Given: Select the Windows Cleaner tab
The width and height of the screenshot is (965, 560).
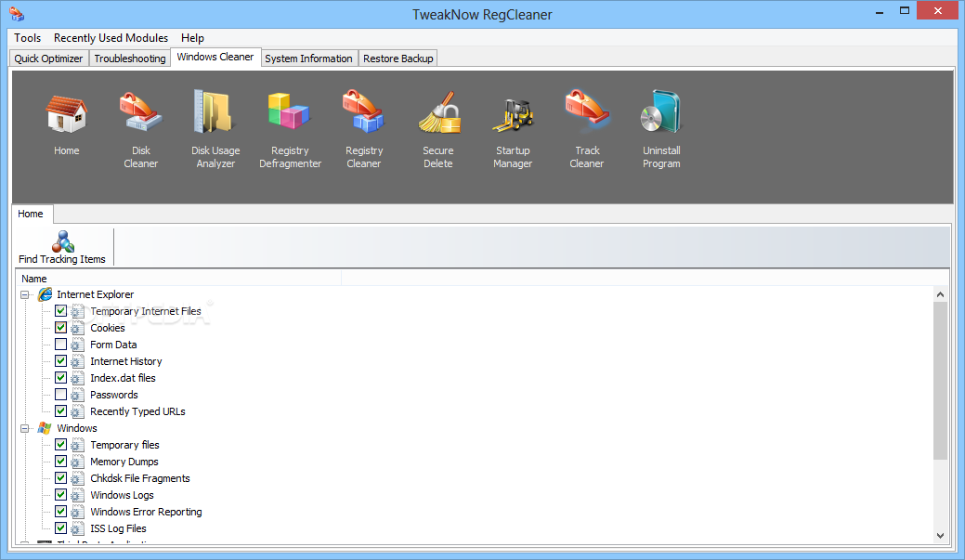Looking at the screenshot, I should pyautogui.click(x=215, y=58).
